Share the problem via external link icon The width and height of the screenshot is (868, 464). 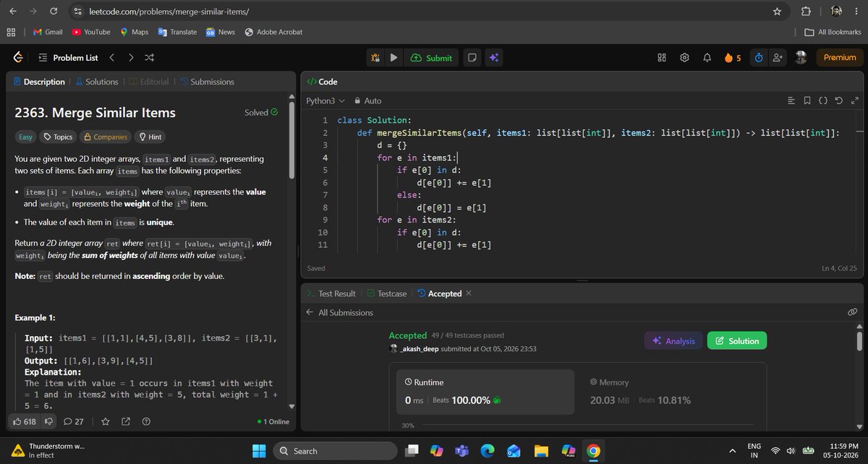[x=126, y=421]
